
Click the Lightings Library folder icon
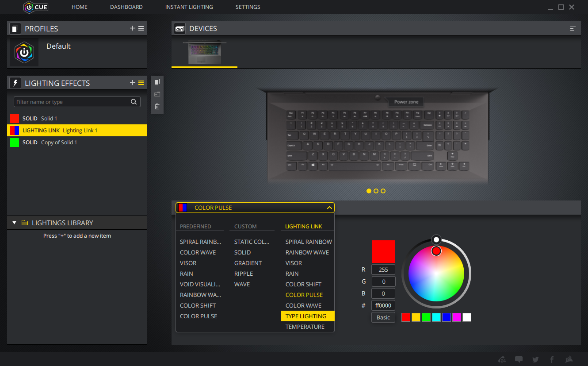(x=25, y=223)
